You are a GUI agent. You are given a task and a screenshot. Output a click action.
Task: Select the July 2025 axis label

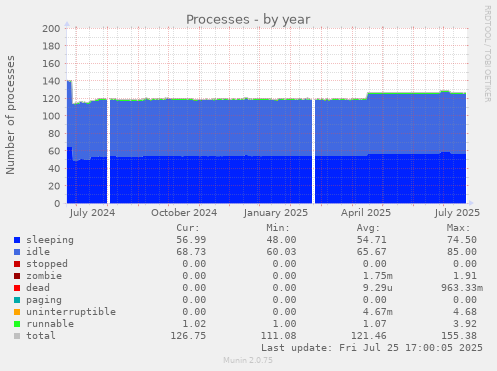(457, 213)
